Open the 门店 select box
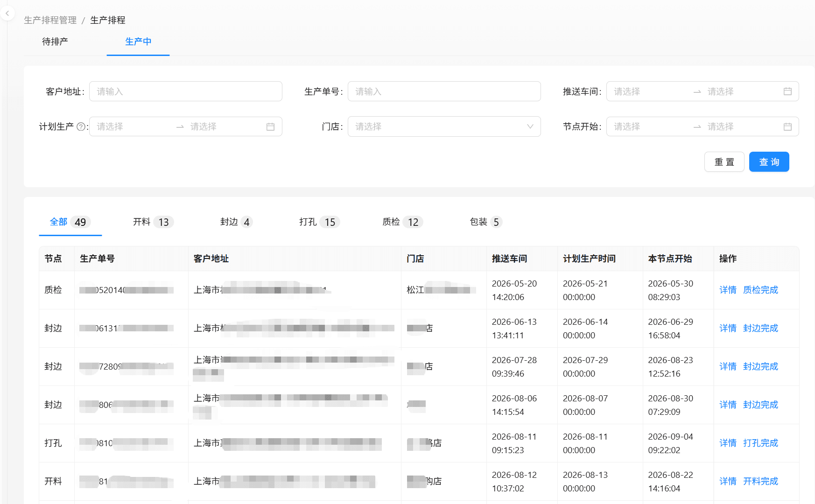The image size is (815, 504). (444, 126)
